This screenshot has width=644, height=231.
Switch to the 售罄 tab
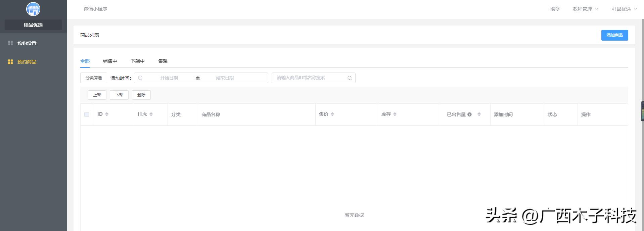163,61
